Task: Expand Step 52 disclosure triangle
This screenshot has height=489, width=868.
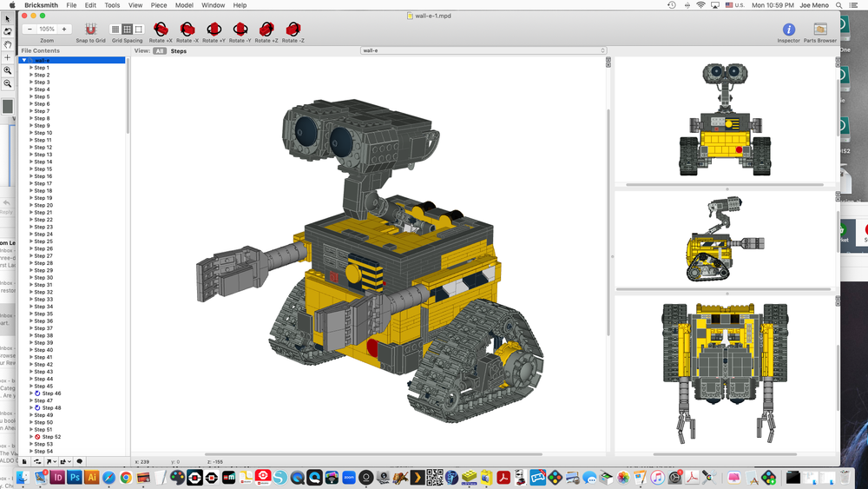Action: [x=31, y=437]
